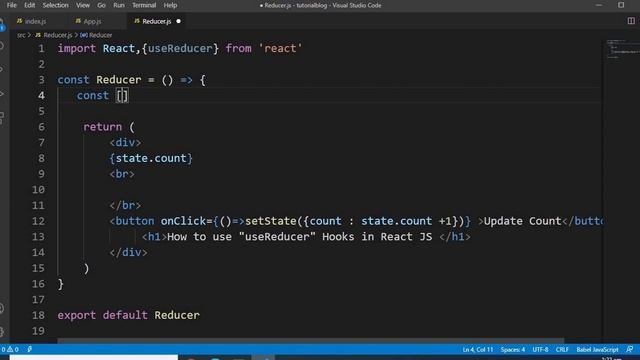
Task: Click inside the brackets on line 4
Action: [x=122, y=96]
